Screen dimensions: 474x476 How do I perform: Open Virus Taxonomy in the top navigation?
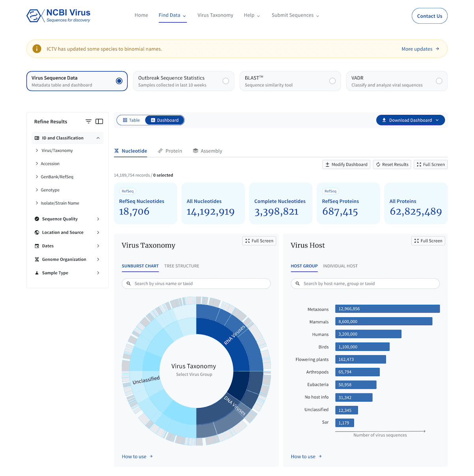[215, 15]
